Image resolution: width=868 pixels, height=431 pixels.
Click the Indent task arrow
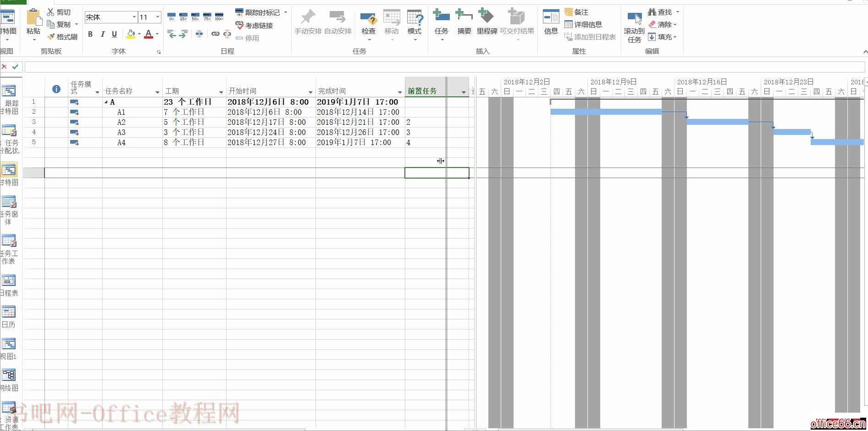183,34
